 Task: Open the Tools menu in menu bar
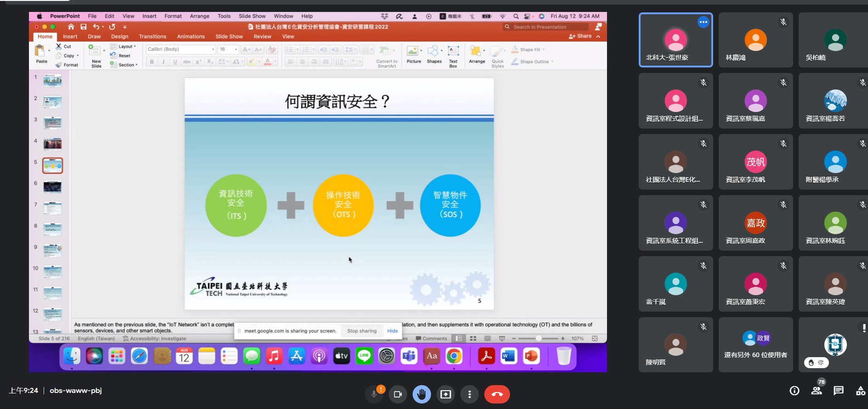click(x=224, y=16)
